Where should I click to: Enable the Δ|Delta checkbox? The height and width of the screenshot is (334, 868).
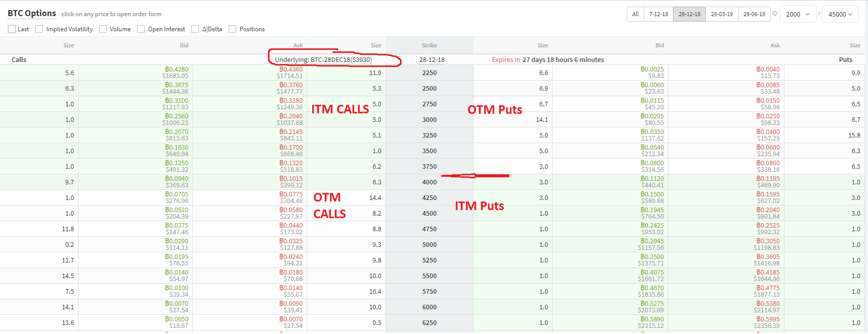[x=195, y=29]
